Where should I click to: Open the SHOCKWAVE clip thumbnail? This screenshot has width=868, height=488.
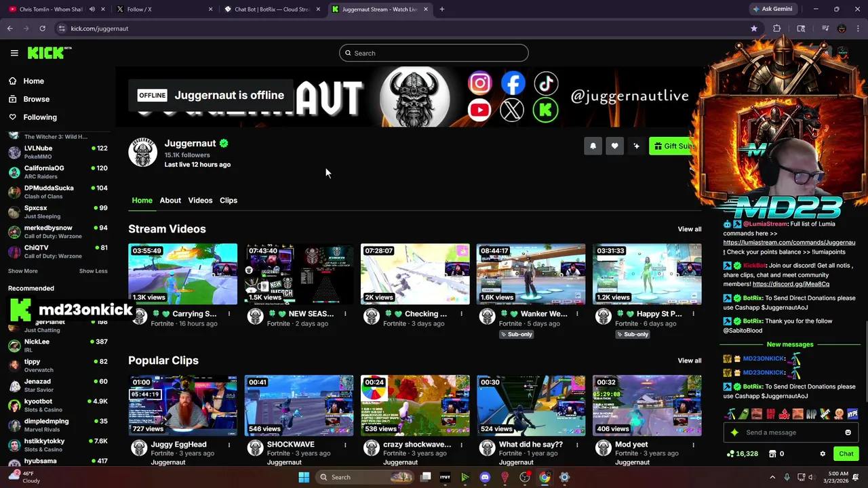299,405
